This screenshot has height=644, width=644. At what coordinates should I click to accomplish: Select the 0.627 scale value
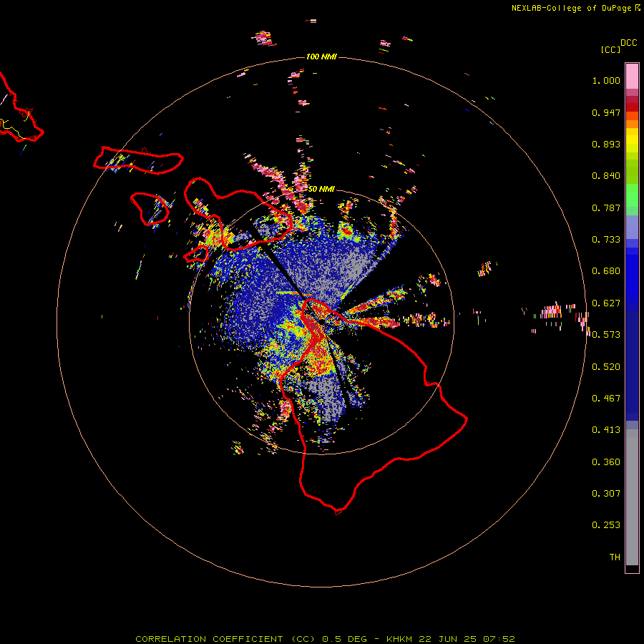(x=606, y=303)
